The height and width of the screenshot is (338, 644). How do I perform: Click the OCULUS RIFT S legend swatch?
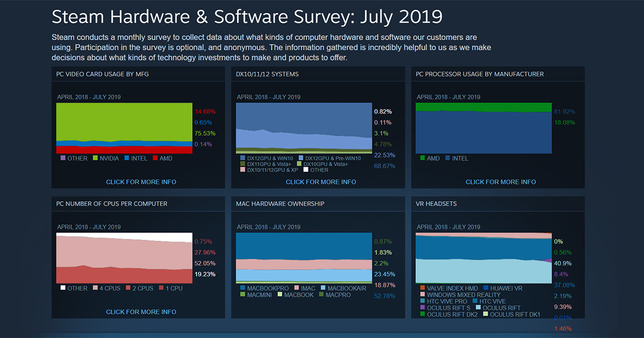click(422, 308)
